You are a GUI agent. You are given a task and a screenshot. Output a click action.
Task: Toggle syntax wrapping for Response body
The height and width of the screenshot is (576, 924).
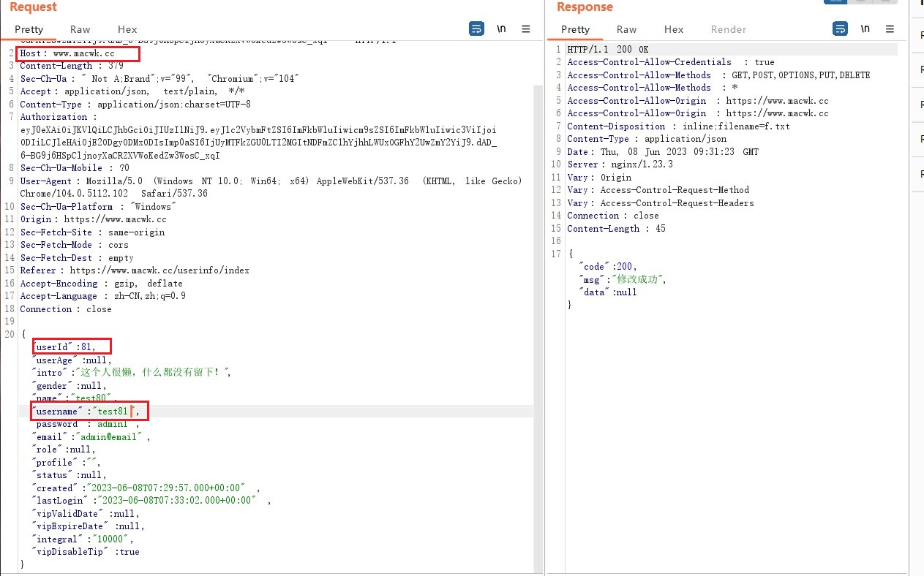838,29
